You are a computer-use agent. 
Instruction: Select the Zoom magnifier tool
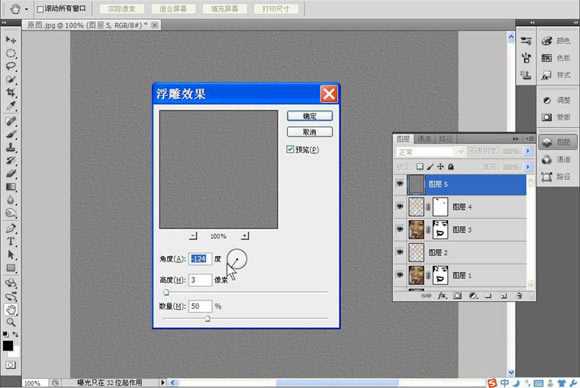[x=11, y=322]
